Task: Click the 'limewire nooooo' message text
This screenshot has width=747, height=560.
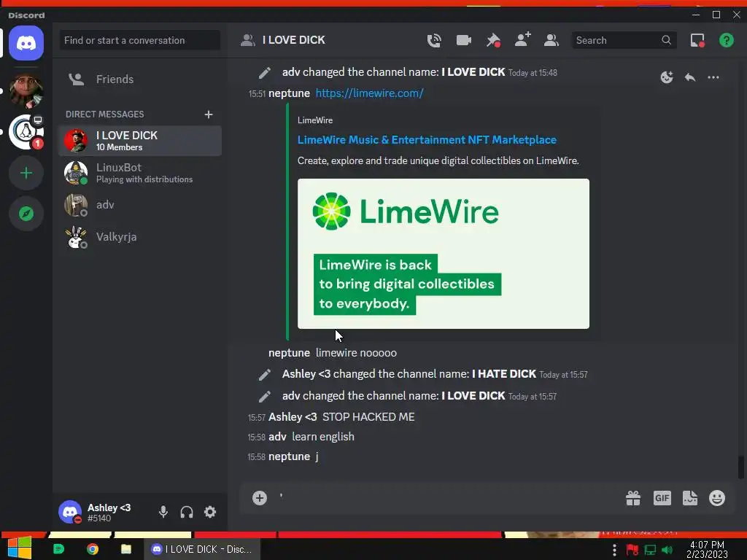Action: (356, 353)
